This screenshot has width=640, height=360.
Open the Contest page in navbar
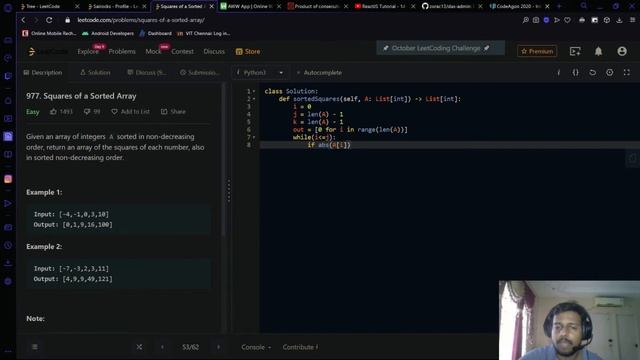point(182,51)
